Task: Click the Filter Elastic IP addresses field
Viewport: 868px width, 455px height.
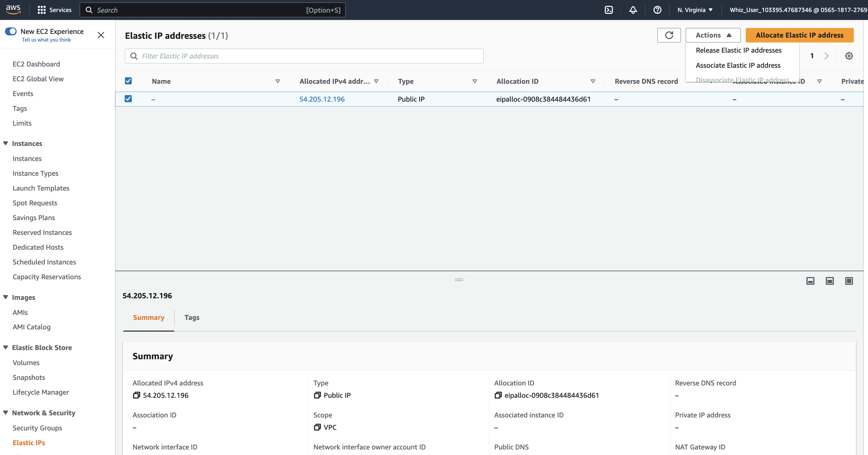Action: click(x=304, y=56)
